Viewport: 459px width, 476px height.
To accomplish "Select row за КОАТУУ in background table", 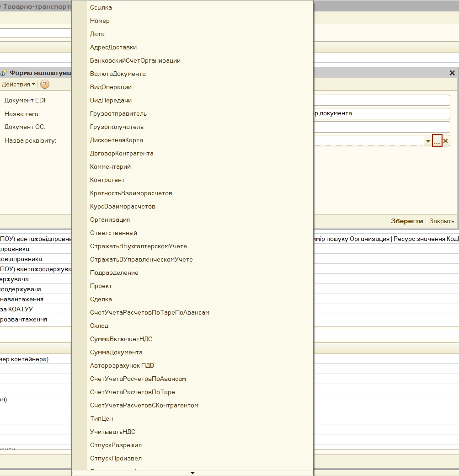I will point(36,309).
